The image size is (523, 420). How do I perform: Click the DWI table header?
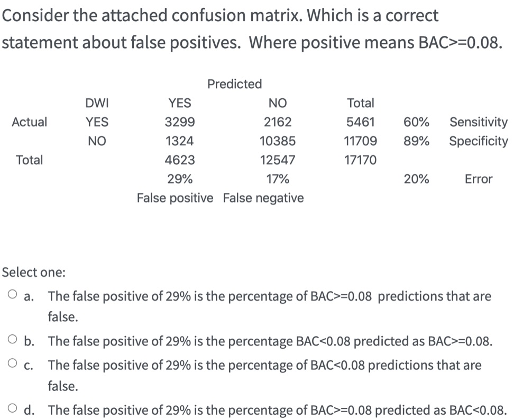click(98, 103)
